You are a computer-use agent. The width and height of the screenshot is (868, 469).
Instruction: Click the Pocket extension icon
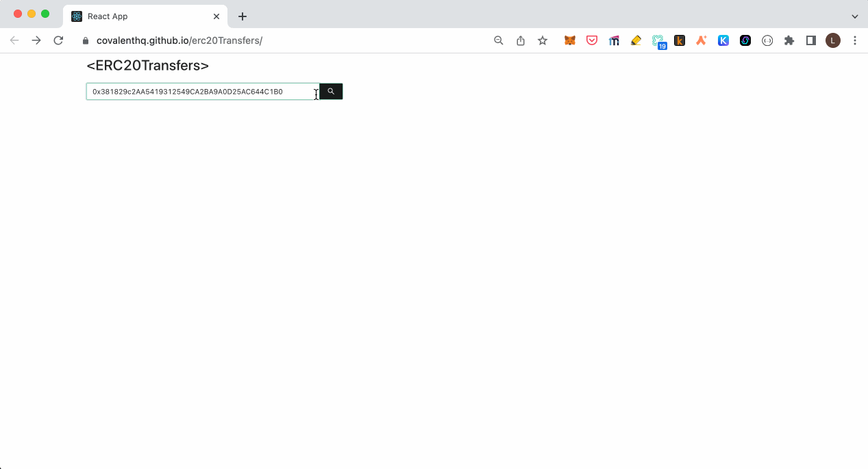pos(591,40)
